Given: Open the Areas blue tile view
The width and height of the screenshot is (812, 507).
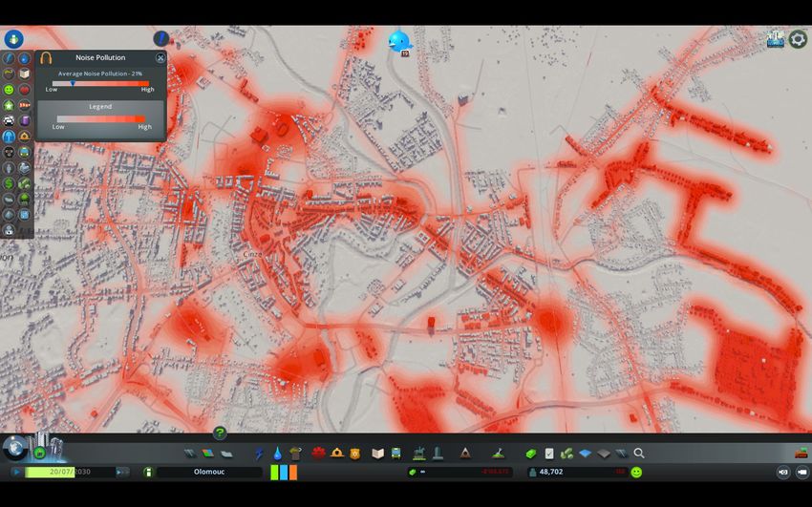Looking at the screenshot, I should (586, 454).
